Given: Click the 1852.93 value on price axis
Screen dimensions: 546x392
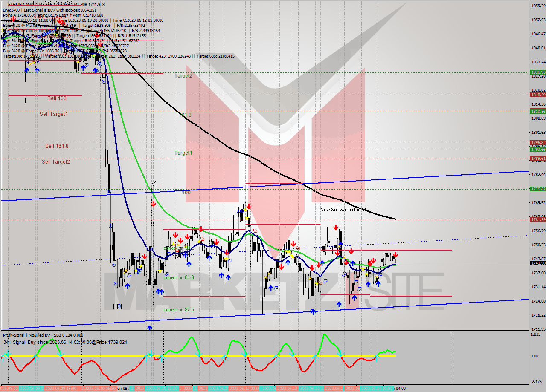Looking at the screenshot, I should coord(538,20).
